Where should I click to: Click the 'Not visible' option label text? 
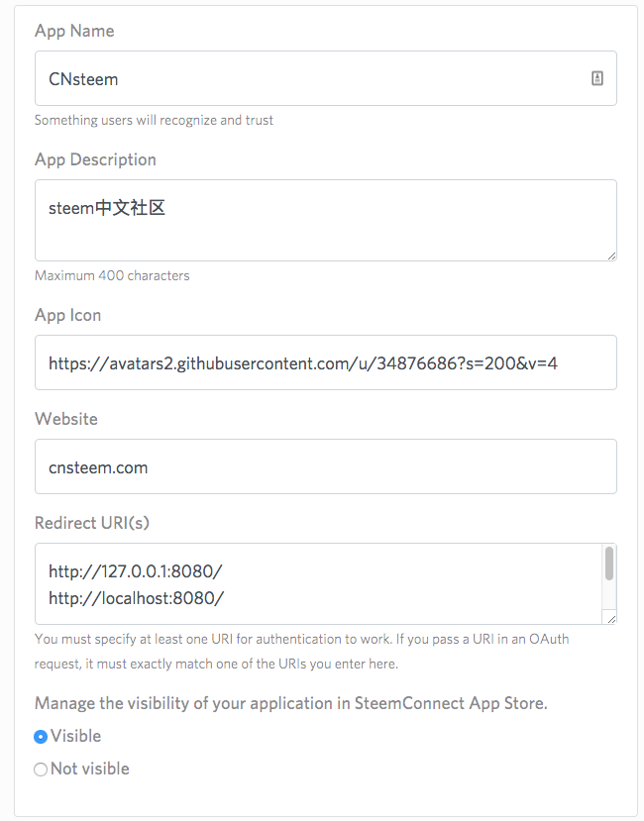(90, 769)
